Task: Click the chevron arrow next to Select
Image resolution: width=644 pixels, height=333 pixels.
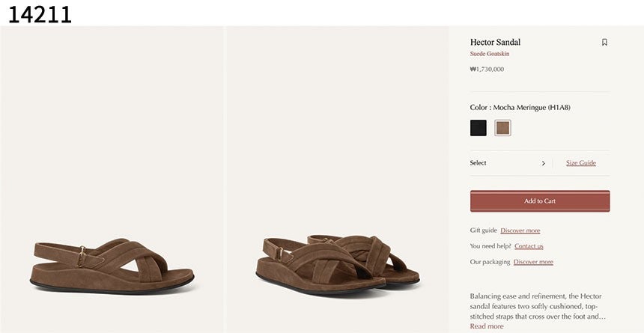Action: [x=544, y=163]
